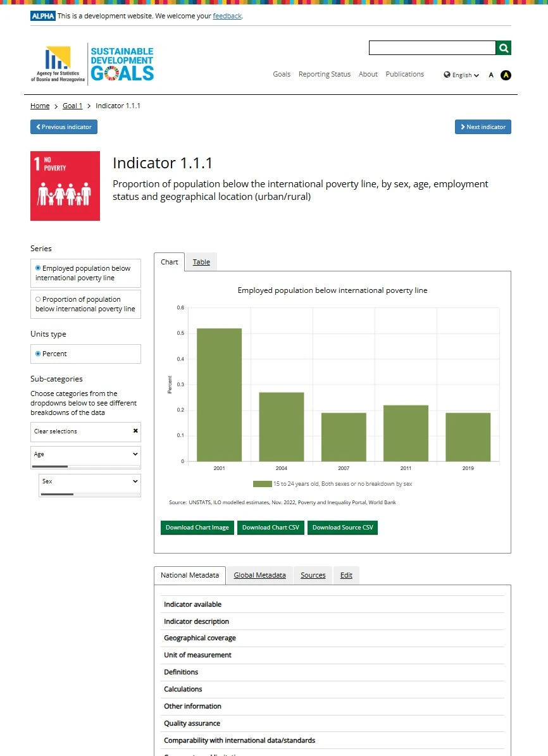
Task: Go to the Next indicator
Action: [483, 127]
